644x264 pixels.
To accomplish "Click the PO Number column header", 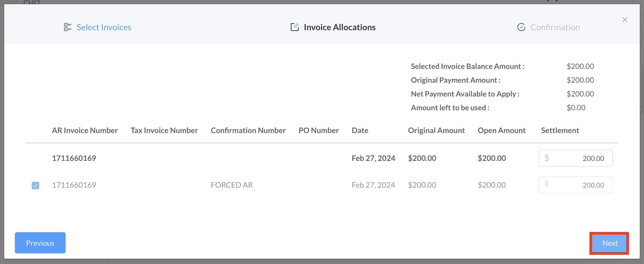I will (319, 130).
